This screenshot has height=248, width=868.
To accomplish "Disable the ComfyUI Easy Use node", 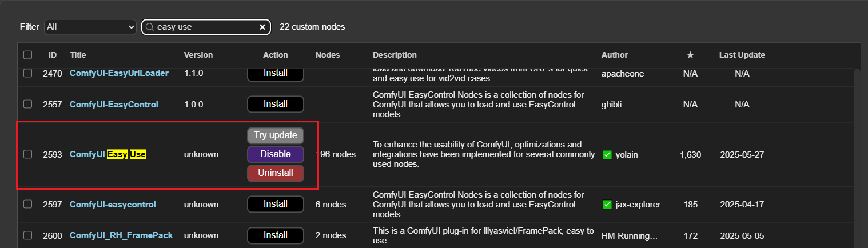I will [x=275, y=154].
